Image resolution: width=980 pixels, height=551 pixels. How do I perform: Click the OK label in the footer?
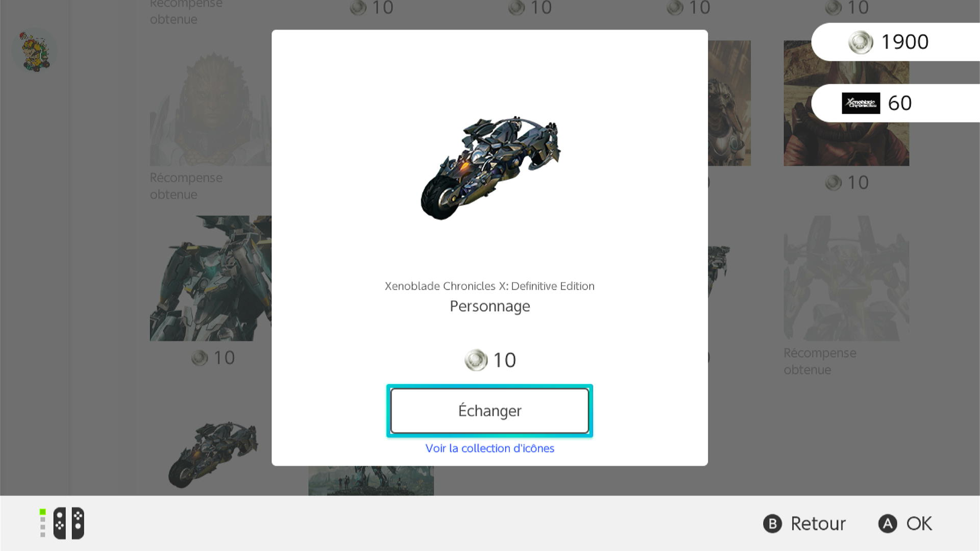pyautogui.click(x=919, y=524)
